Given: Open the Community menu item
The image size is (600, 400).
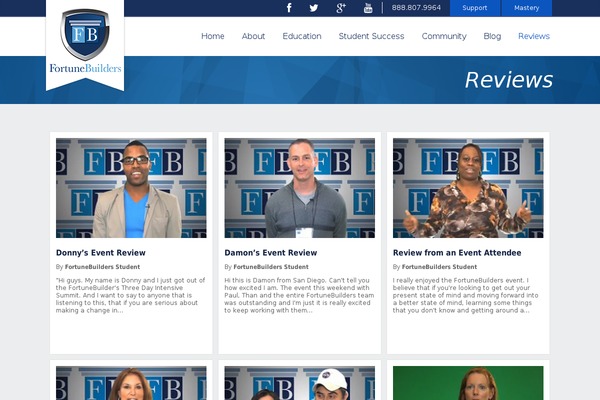Looking at the screenshot, I should (x=444, y=36).
